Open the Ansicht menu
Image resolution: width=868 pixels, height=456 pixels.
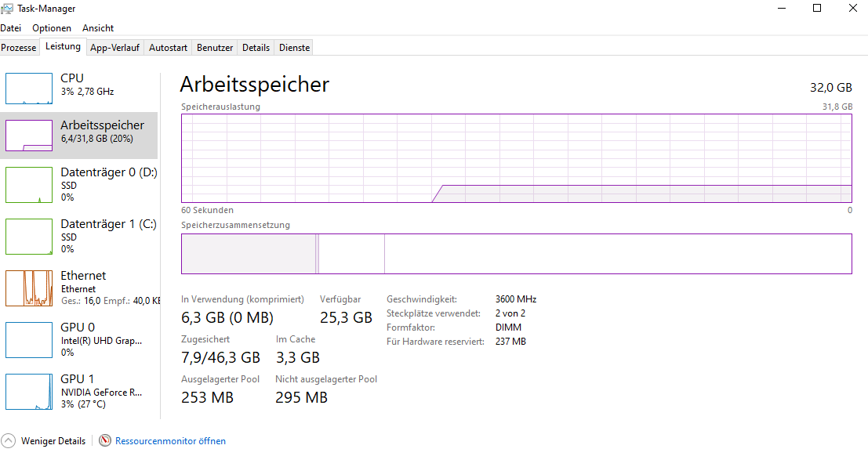(x=98, y=28)
